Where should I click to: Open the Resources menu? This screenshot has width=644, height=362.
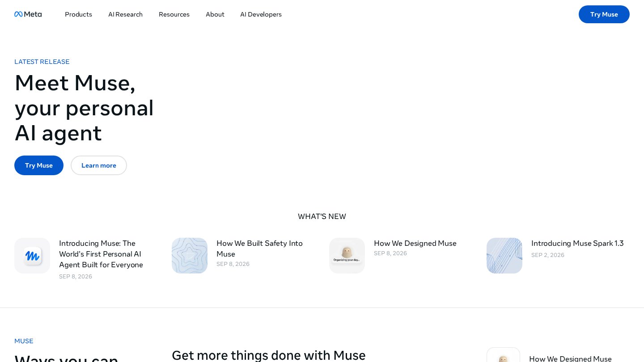[x=174, y=14]
